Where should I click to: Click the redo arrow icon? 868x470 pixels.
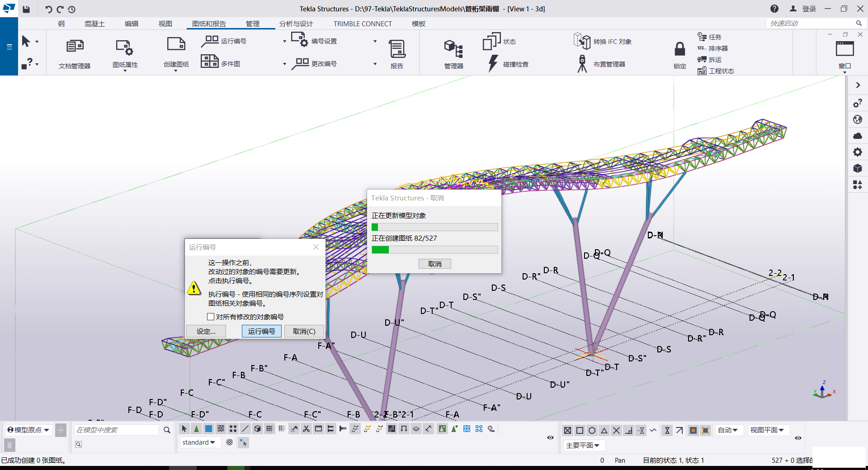point(60,9)
